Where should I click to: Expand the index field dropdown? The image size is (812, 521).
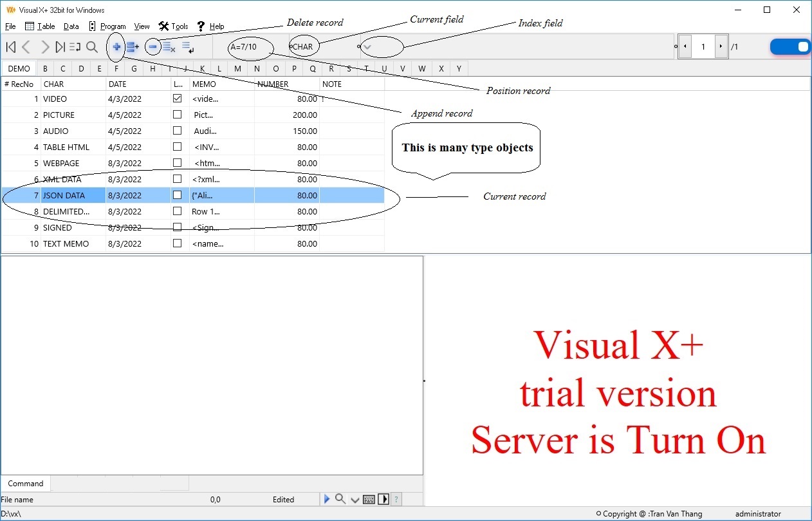[x=367, y=46]
